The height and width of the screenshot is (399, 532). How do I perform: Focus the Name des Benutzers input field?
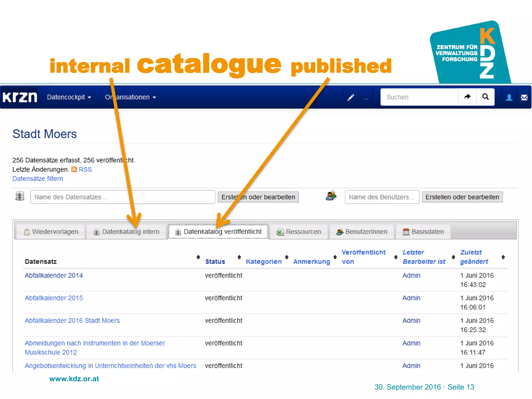[x=382, y=197]
